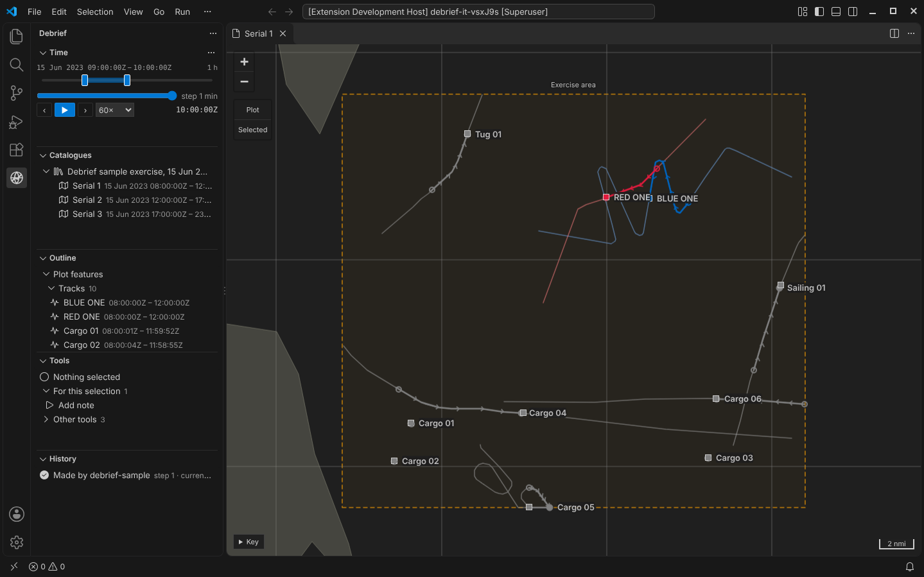Click the command center search box
The width and height of the screenshot is (924, 577).
coord(478,12)
